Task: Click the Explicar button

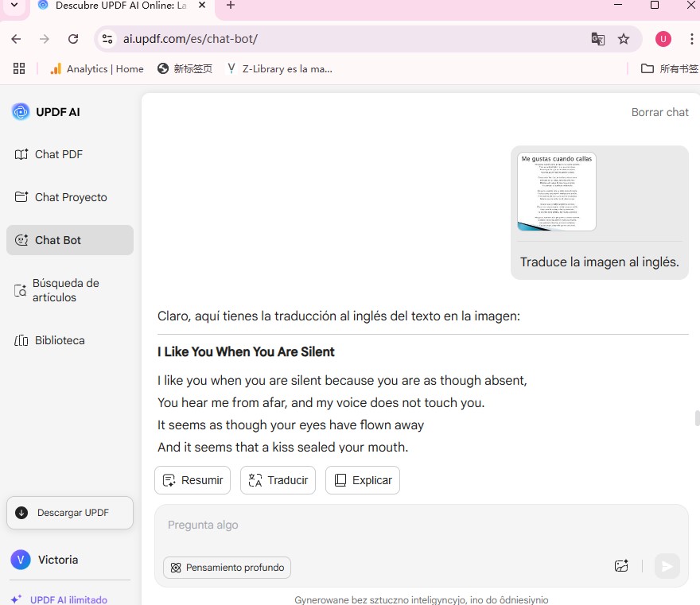Action: 363,480
